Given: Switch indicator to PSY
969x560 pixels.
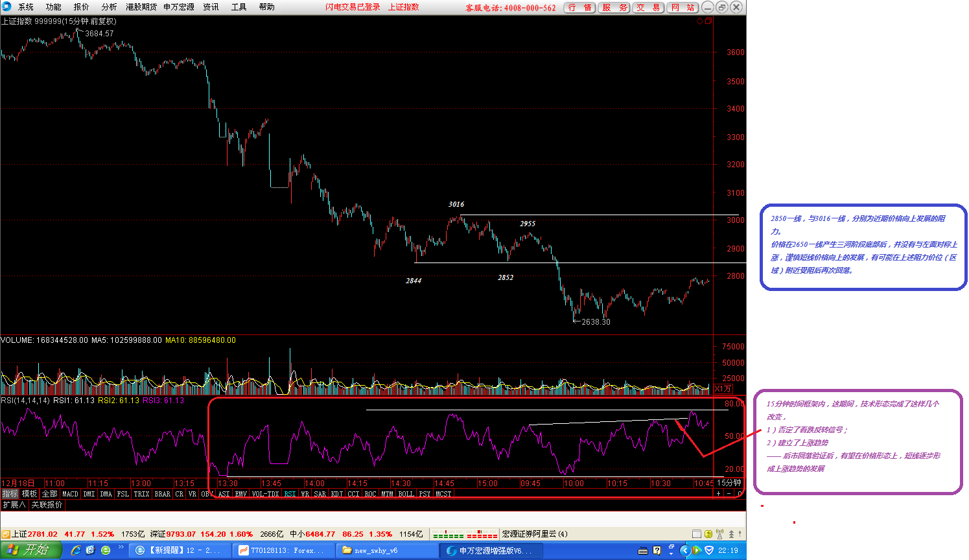Looking at the screenshot, I should tap(425, 494).
